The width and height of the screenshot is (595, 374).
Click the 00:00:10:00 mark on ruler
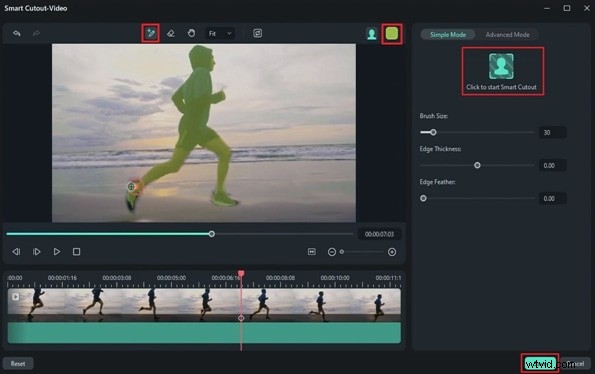[335, 278]
